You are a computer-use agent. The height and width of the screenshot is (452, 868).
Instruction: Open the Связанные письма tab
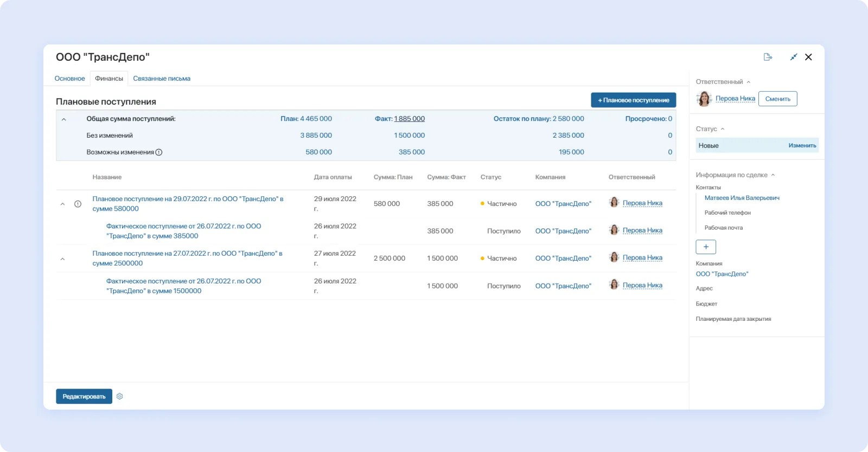tap(162, 79)
